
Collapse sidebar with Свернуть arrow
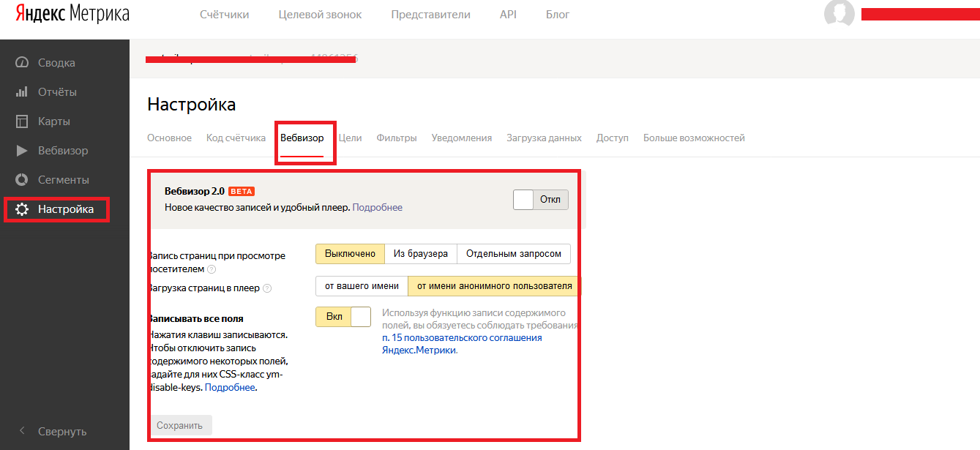coord(22,431)
